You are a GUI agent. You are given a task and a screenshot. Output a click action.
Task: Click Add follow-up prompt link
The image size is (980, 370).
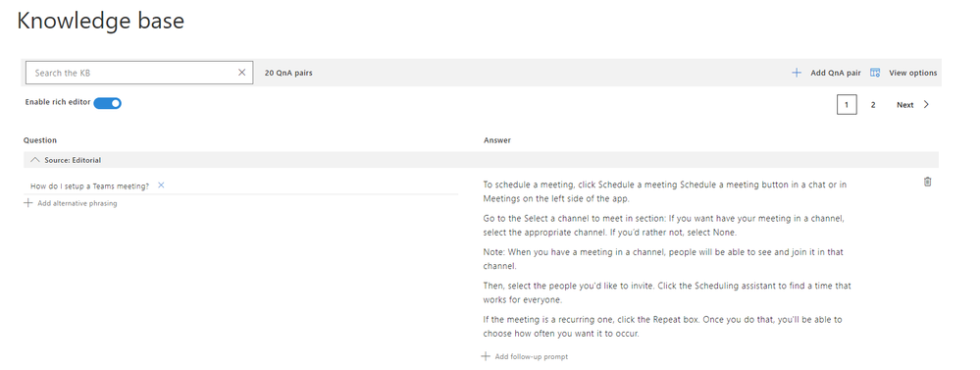pyautogui.click(x=532, y=357)
